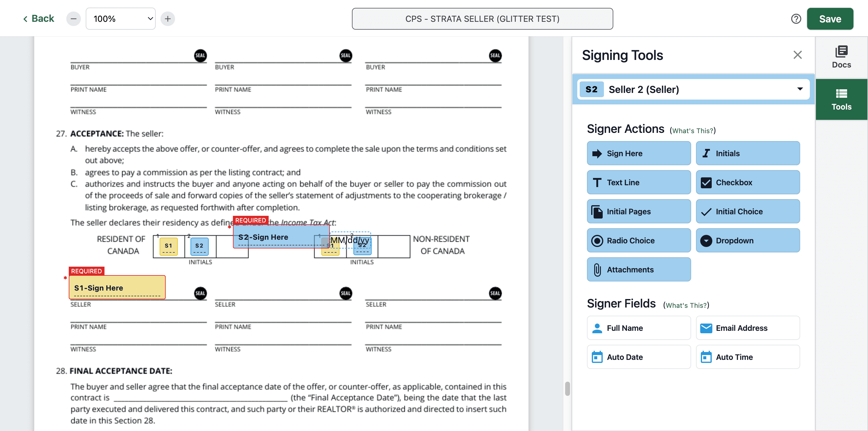The height and width of the screenshot is (431, 868).
Task: Click the S2 signer badge
Action: point(591,89)
